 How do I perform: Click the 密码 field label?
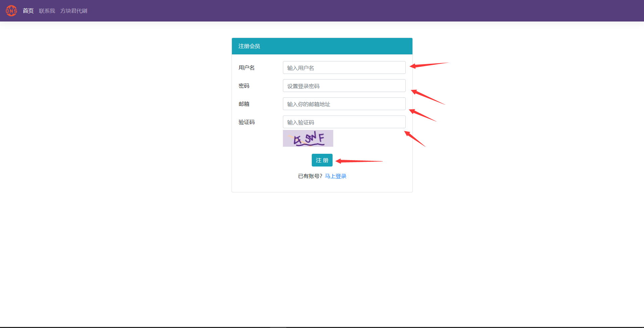(244, 86)
